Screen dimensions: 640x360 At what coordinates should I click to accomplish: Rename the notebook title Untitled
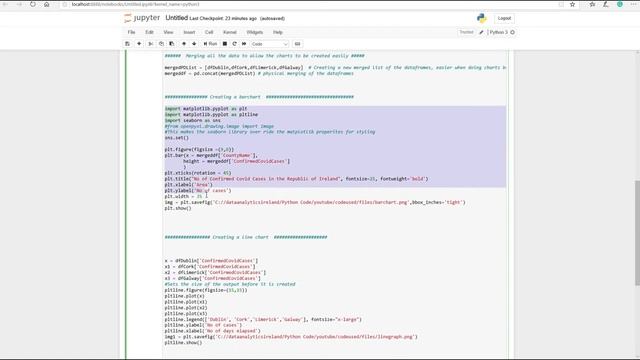[x=176, y=18]
